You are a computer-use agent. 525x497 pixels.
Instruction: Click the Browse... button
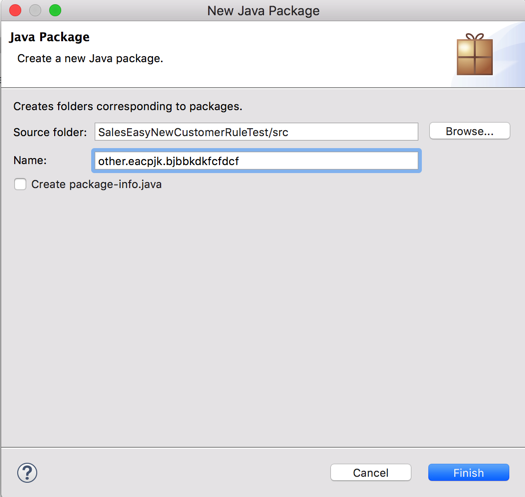(469, 131)
